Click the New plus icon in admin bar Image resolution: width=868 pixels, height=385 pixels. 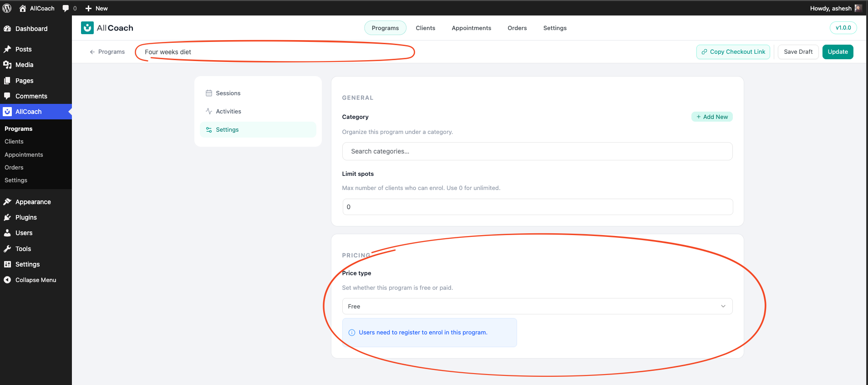coord(89,8)
